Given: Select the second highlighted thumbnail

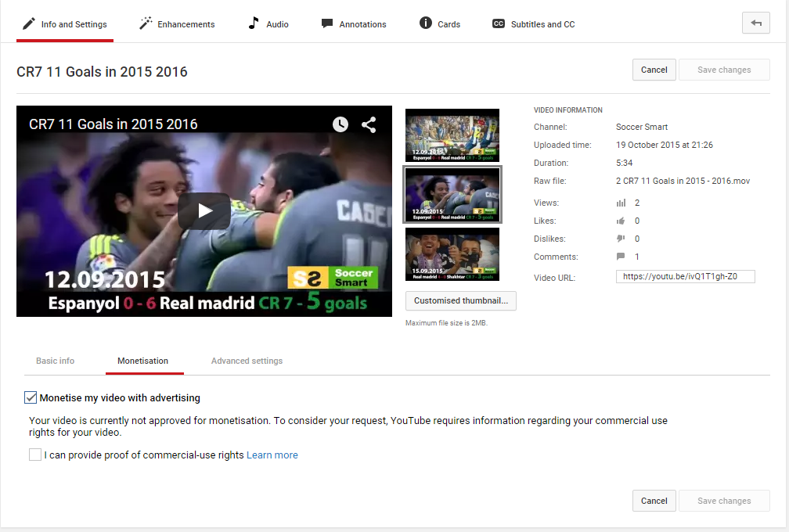Looking at the screenshot, I should pos(452,195).
